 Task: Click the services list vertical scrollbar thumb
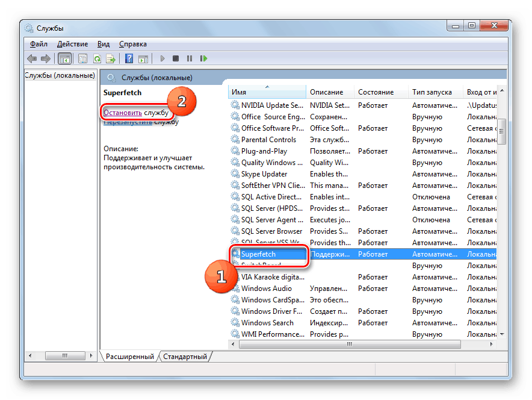click(x=502, y=131)
